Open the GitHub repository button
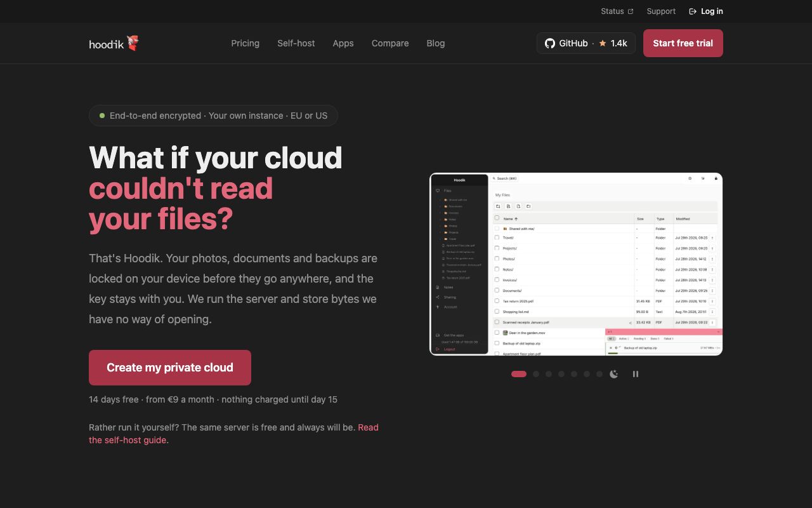Screen dimensions: 812x508 click(x=586, y=43)
